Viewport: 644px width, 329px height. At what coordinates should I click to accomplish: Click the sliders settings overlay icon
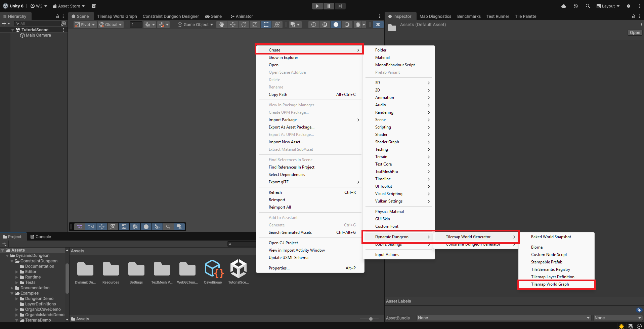coord(124,227)
